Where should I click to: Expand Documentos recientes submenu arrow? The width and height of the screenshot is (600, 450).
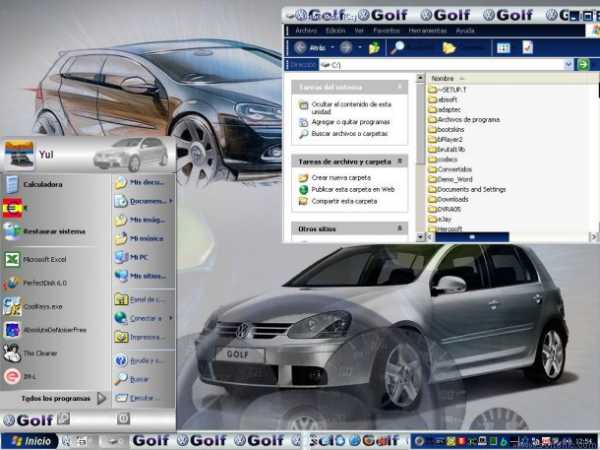click(171, 201)
